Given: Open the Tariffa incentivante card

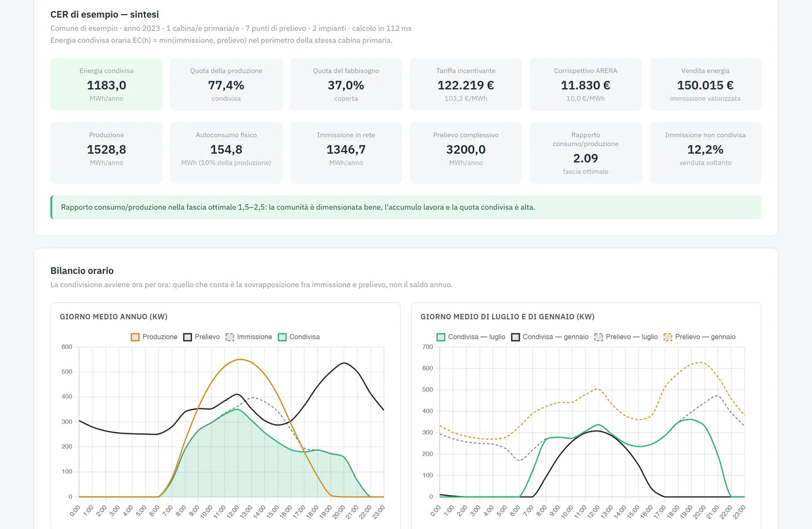Looking at the screenshot, I should point(466,84).
